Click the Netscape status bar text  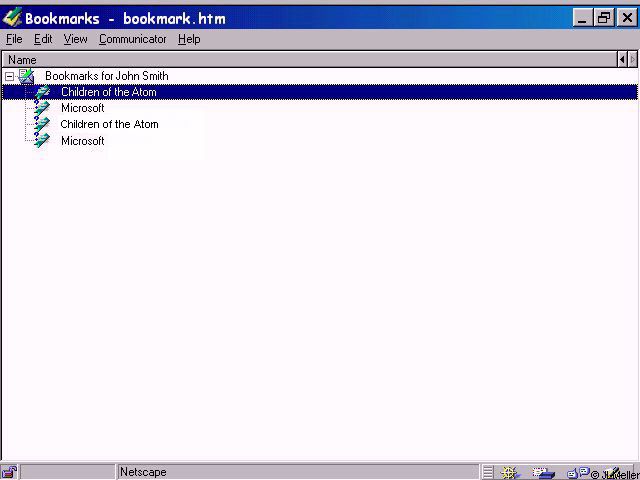[x=143, y=472]
